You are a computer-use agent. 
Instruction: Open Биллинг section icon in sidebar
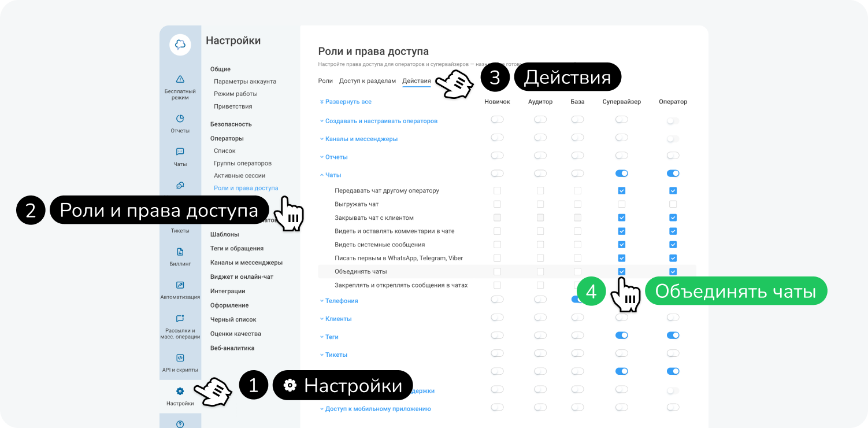180,252
